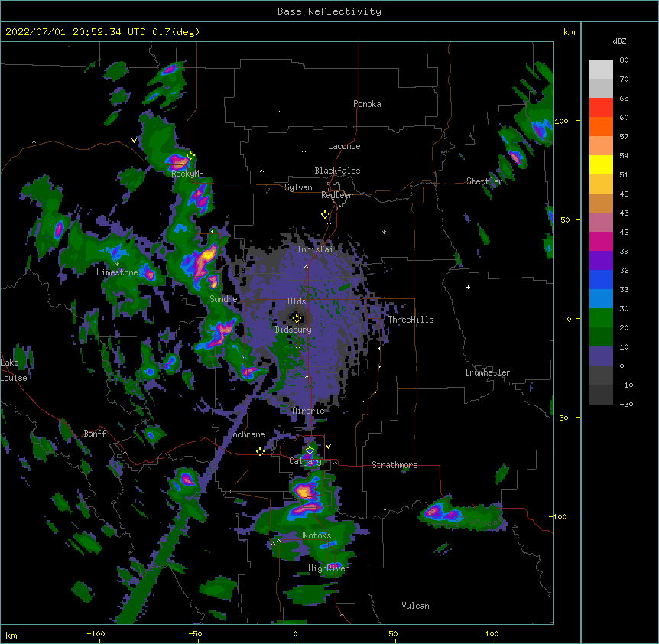Viewport: 659px width, 644px height.
Task: Click the HighRiver city label
Action: (x=329, y=568)
